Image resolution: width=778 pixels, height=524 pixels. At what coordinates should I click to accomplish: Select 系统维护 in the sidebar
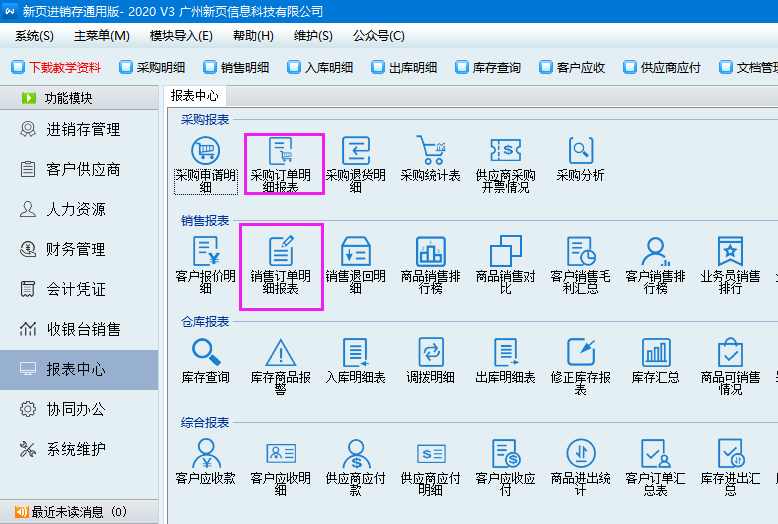click(79, 450)
